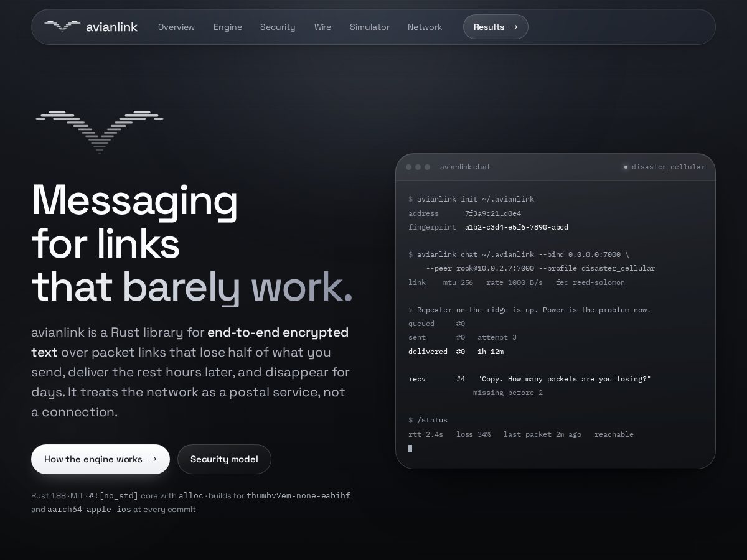Click 'reachable' in status output
Image resolution: width=747 pixels, height=560 pixels.
[614, 434]
